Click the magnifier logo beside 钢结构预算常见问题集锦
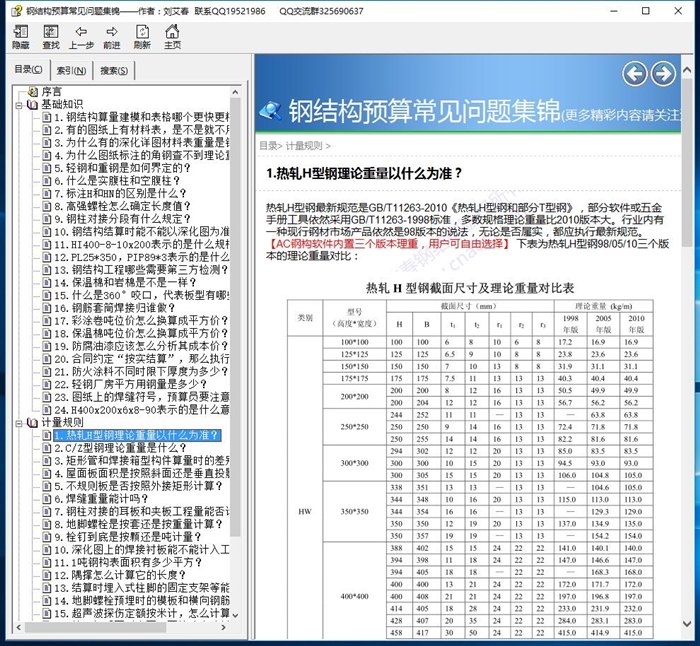700x646 pixels. click(270, 111)
